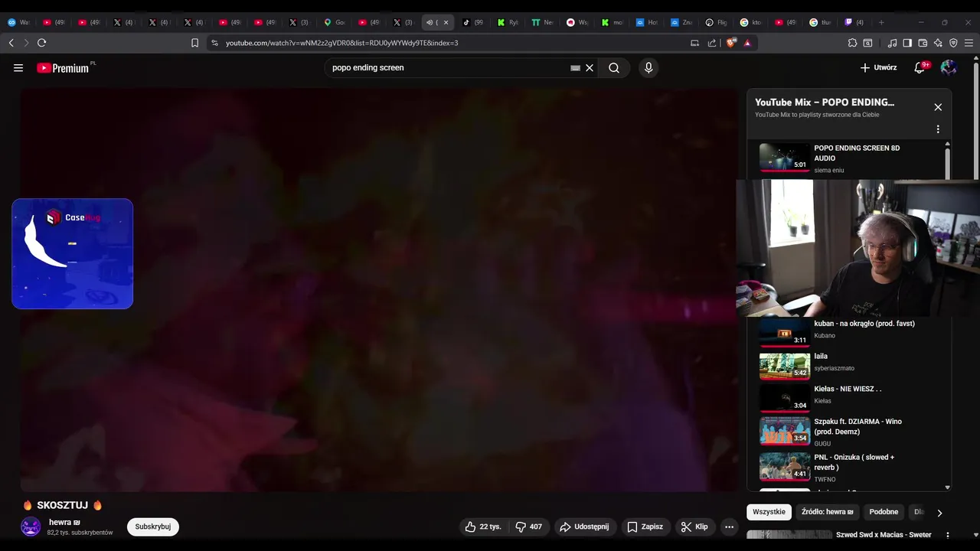
Task: Play PNL - Onizuka slowed + reverb
Action: tap(848, 467)
